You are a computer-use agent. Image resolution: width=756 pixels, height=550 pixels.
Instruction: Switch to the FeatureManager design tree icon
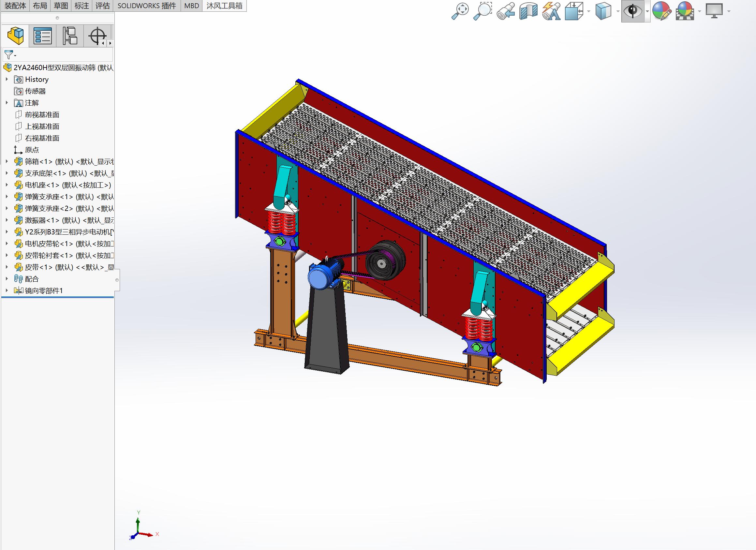(16, 36)
